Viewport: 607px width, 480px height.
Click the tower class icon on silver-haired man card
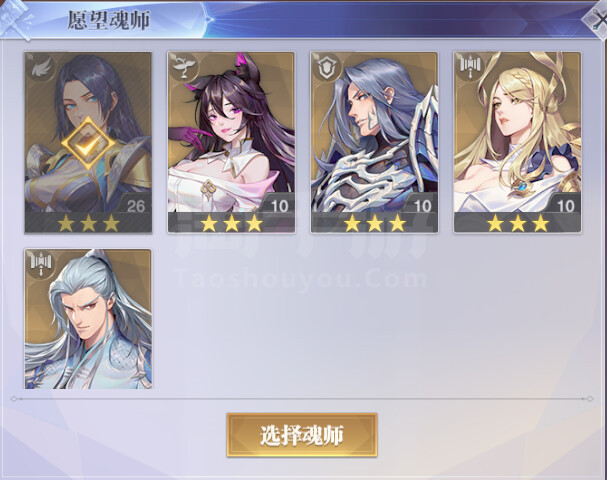[x=41, y=263]
